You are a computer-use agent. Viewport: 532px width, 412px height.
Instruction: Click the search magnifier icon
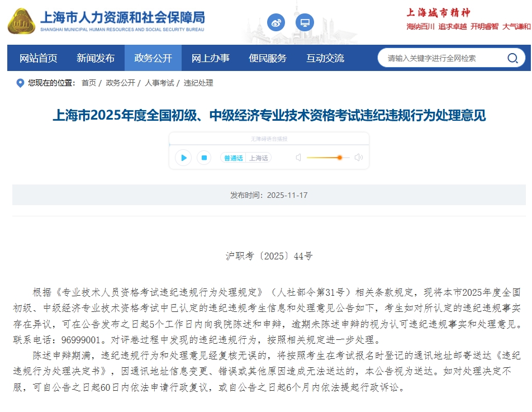(512, 58)
